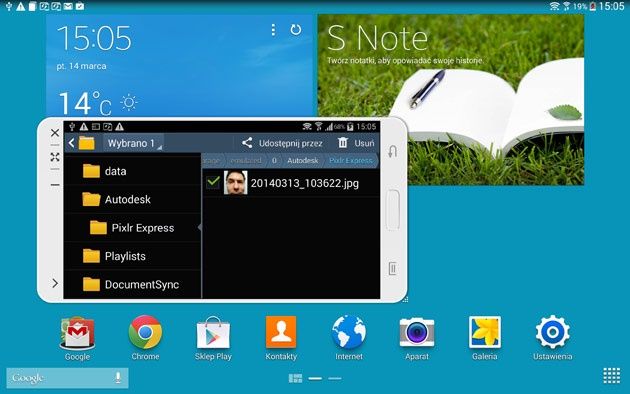Open the apps drawer grid

[x=612, y=376]
